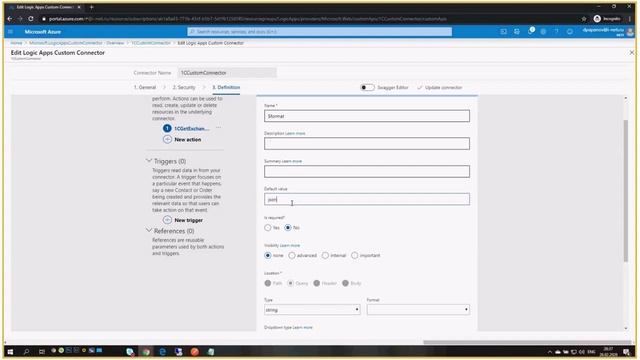Click the browser forward arrow
This screenshot has height=360, width=640.
[x=20, y=19]
